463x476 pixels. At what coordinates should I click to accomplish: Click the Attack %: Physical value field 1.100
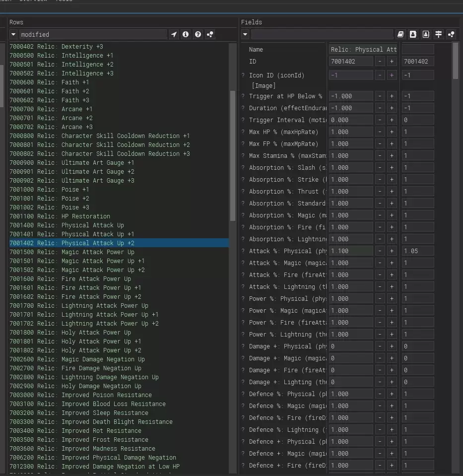351,251
